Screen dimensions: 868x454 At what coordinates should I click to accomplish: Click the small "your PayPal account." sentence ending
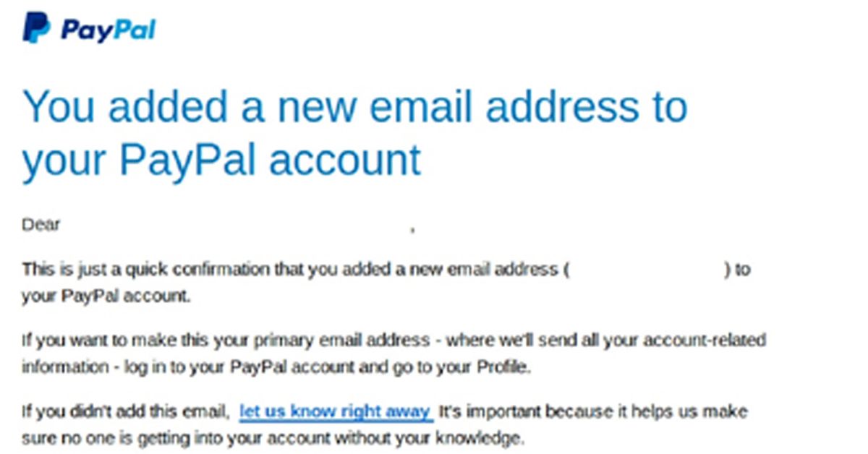pyautogui.click(x=106, y=296)
